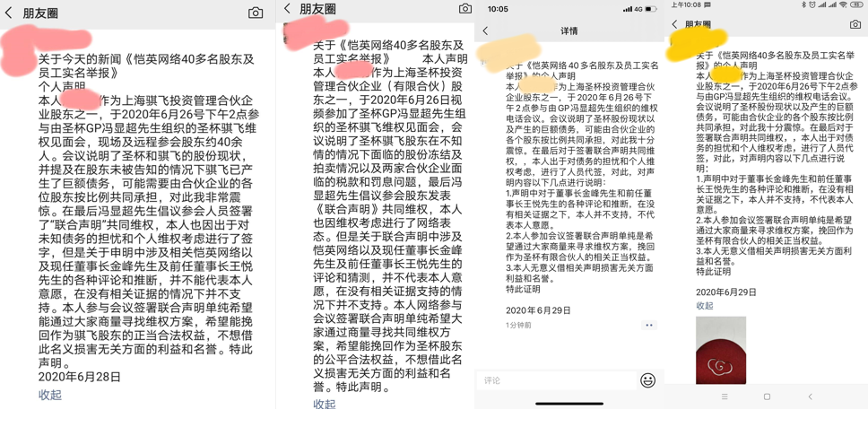Collapse post via 收起 above the red thumbnail
Image resolution: width=868 pixels, height=427 pixels.
(x=705, y=306)
